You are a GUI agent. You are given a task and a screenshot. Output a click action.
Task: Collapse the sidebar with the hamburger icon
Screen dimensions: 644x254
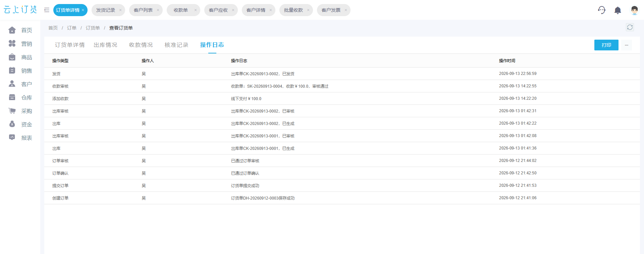pyautogui.click(x=47, y=10)
